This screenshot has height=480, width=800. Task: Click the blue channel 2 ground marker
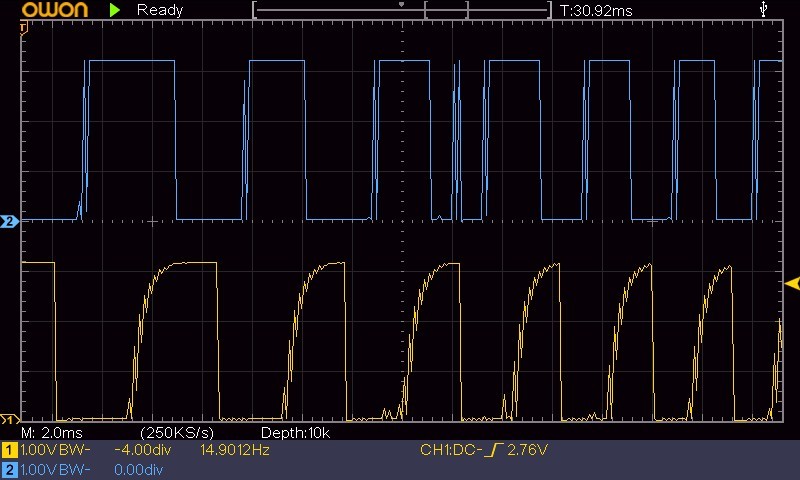(9, 221)
